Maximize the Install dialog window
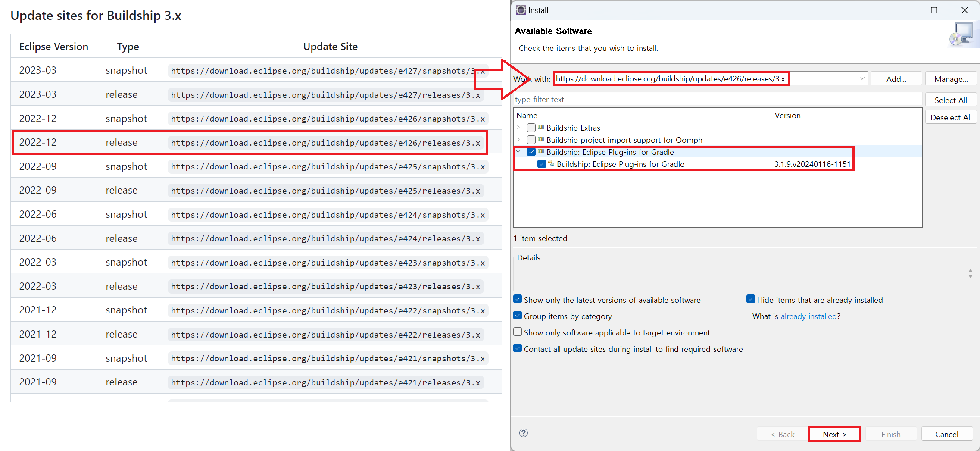Screen dimensions: 980x451 (934, 10)
